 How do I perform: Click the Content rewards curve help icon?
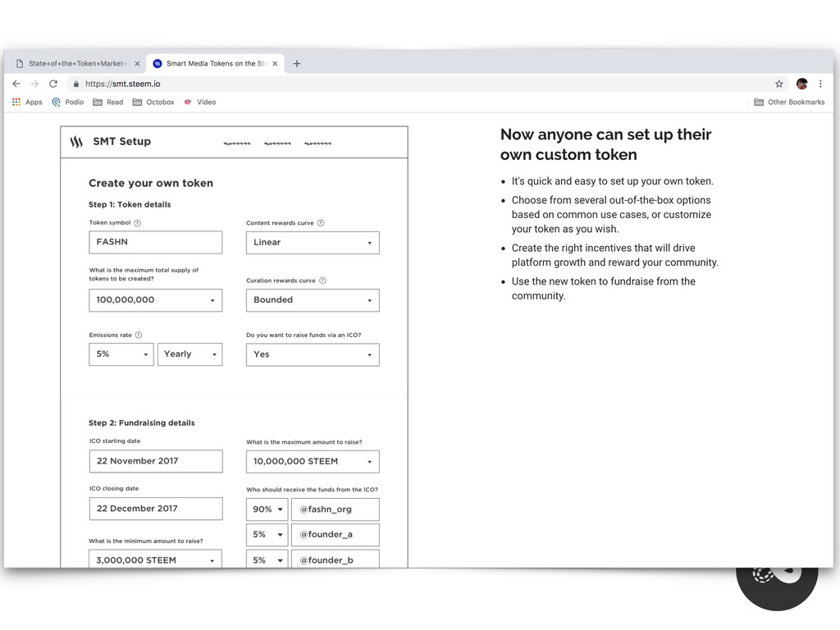coord(321,223)
